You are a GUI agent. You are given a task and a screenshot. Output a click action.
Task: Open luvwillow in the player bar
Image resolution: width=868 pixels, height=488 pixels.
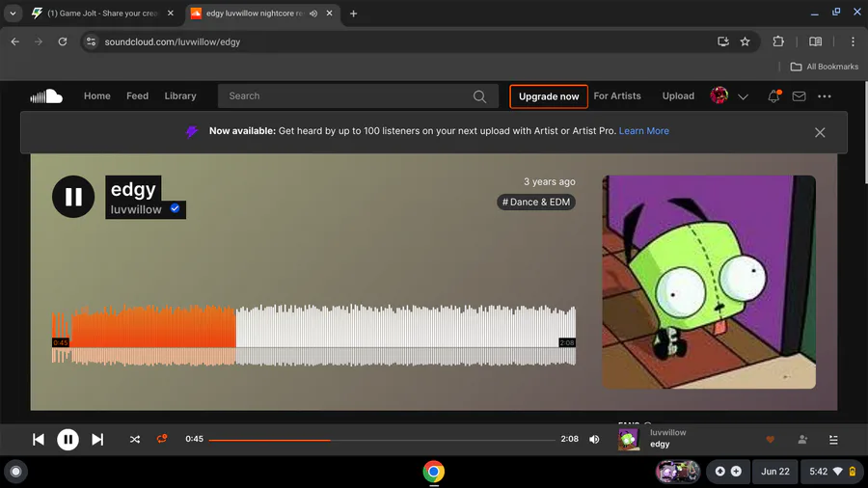(x=667, y=433)
